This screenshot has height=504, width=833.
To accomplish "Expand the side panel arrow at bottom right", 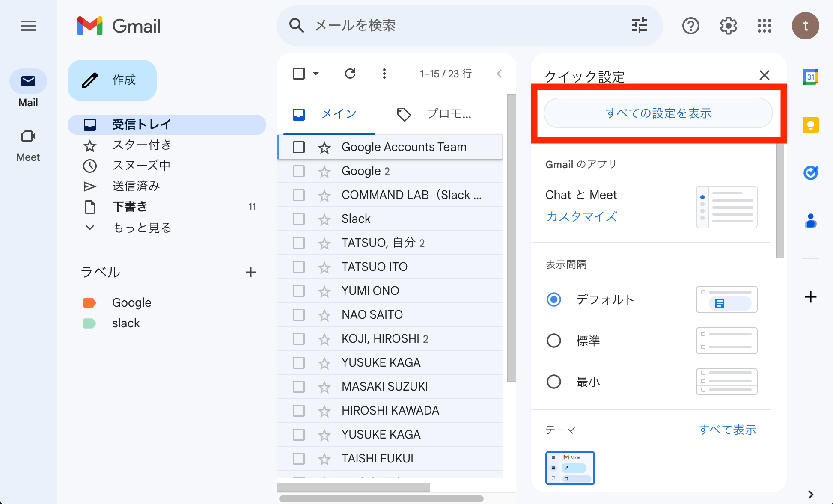I will (x=811, y=495).
